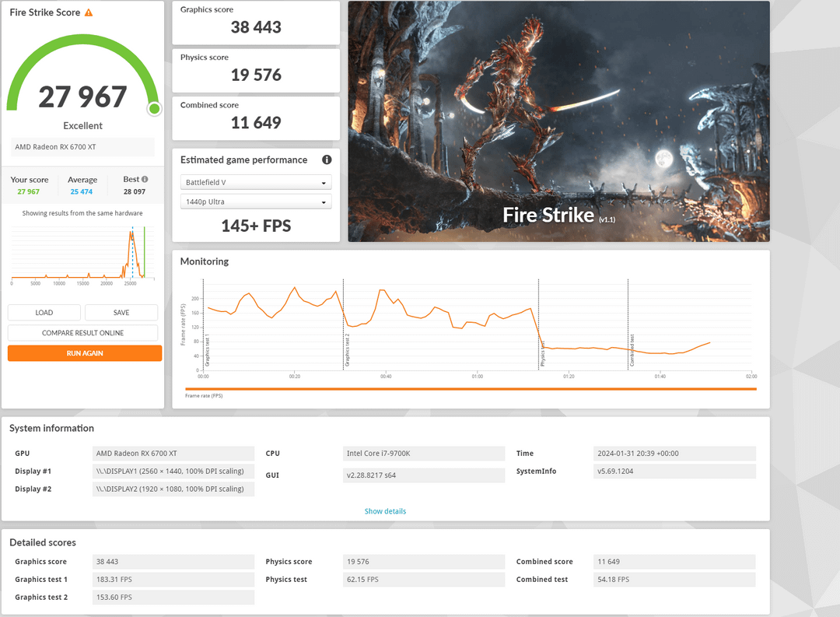Image resolution: width=840 pixels, height=617 pixels.
Task: Open the Battlefield V game dropdown
Action: point(256,182)
